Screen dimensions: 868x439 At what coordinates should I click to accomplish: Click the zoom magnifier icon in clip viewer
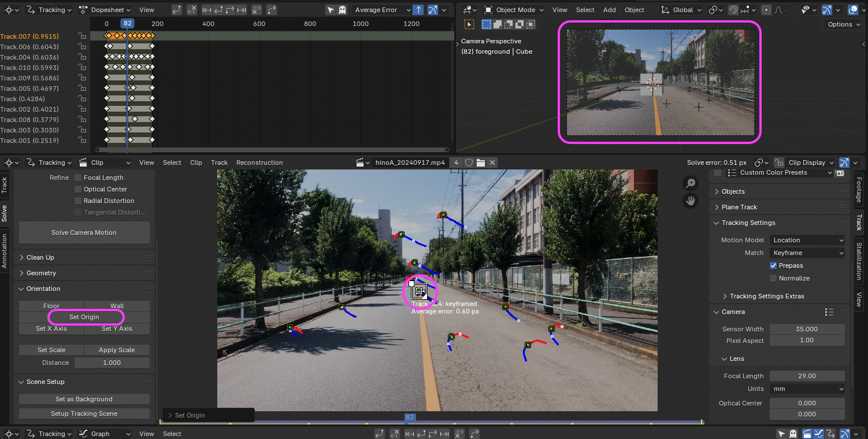690,184
